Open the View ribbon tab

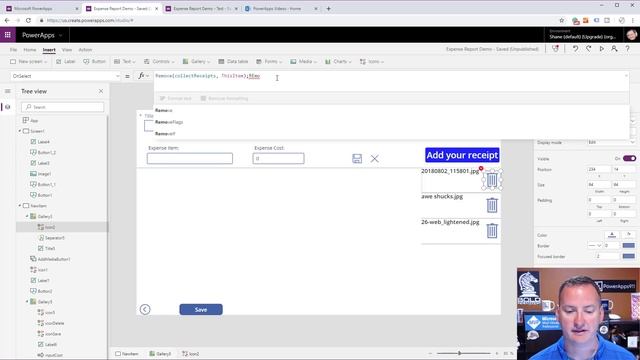(x=67, y=50)
